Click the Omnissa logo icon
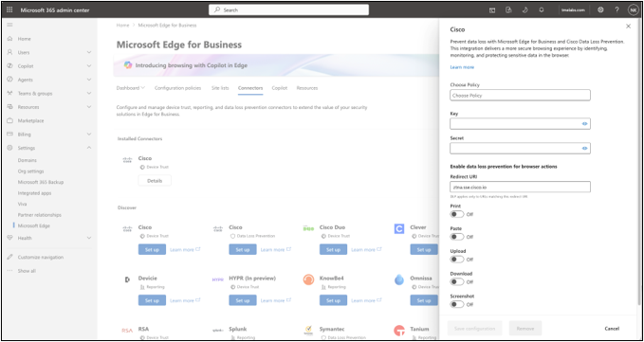The image size is (644, 342). pos(398,279)
